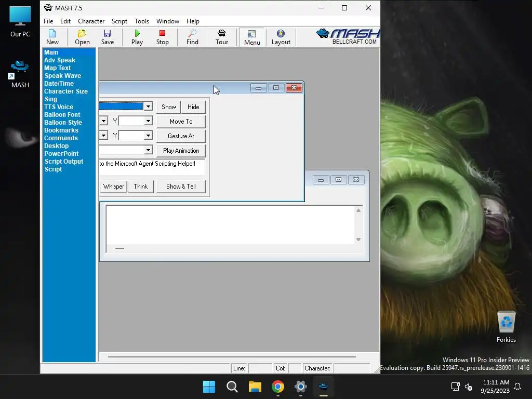This screenshot has height=399, width=532.
Task: Click in the speech text field
Action: 152,167
